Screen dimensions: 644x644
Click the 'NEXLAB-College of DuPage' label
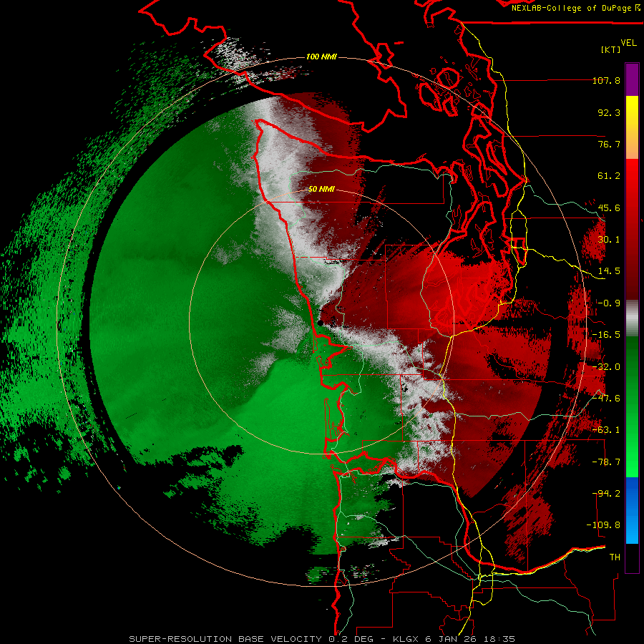click(572, 8)
